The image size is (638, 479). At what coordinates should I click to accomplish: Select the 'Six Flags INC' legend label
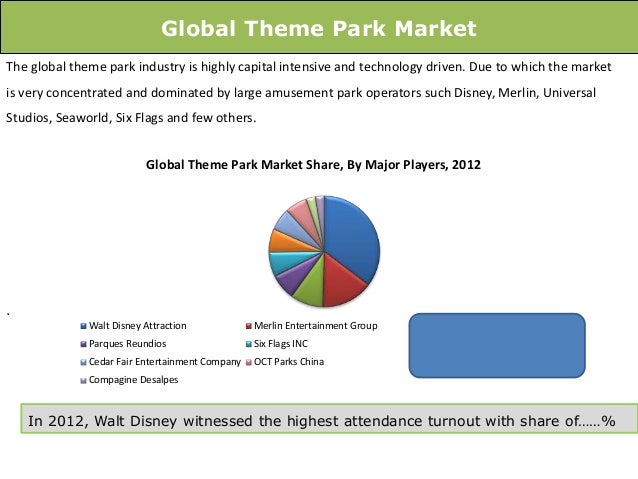pyautogui.click(x=281, y=344)
